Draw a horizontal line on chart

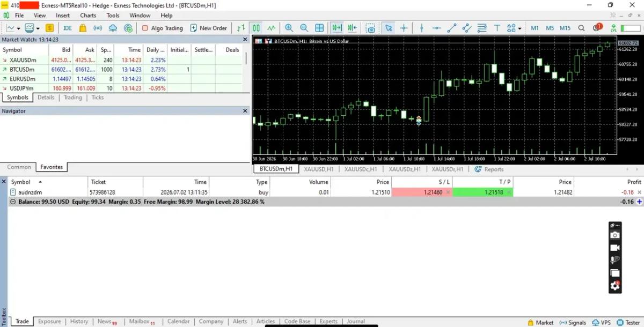coord(437,28)
